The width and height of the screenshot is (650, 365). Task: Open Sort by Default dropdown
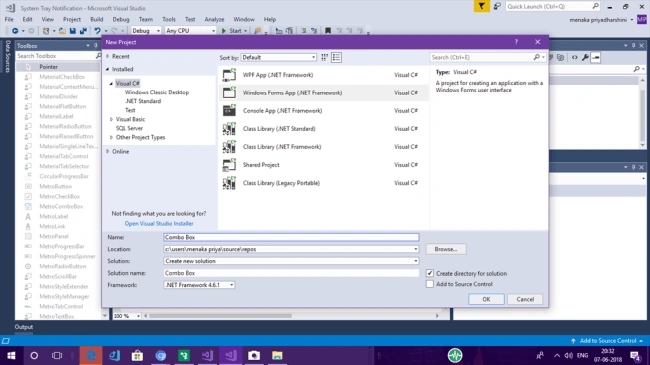[278, 58]
